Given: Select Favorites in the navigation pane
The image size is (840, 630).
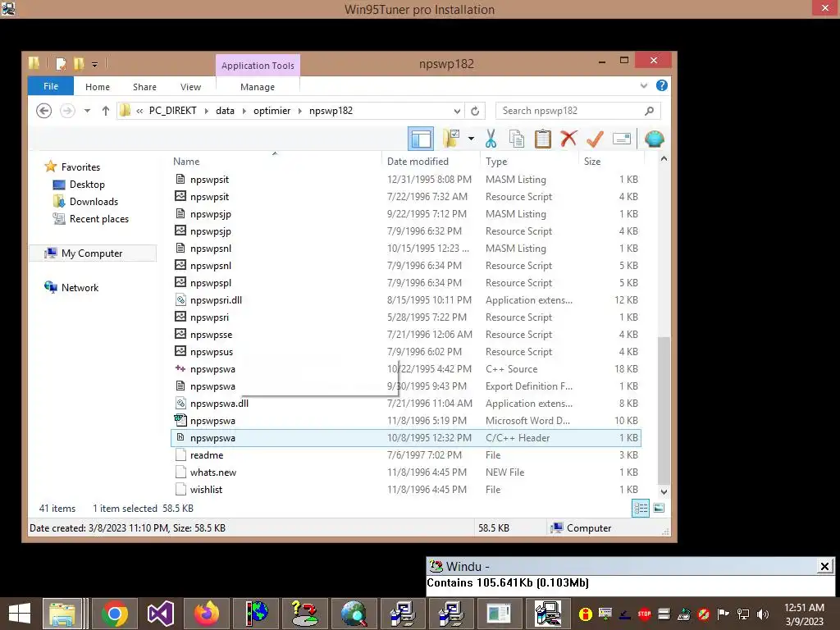Looking at the screenshot, I should (x=80, y=167).
